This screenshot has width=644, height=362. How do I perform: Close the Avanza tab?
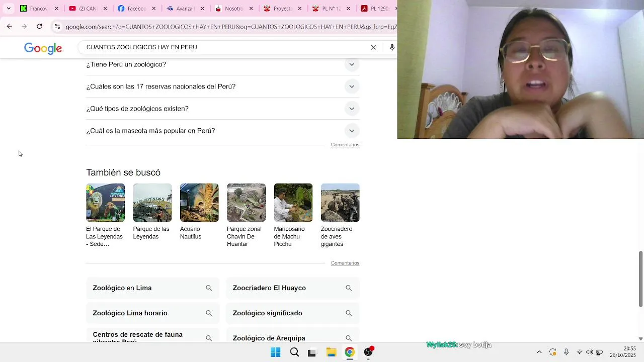point(202,9)
